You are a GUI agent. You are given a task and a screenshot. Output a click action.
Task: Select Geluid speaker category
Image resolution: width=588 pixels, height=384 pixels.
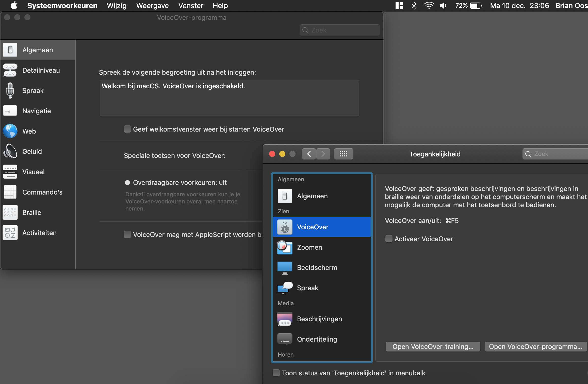[38, 151]
